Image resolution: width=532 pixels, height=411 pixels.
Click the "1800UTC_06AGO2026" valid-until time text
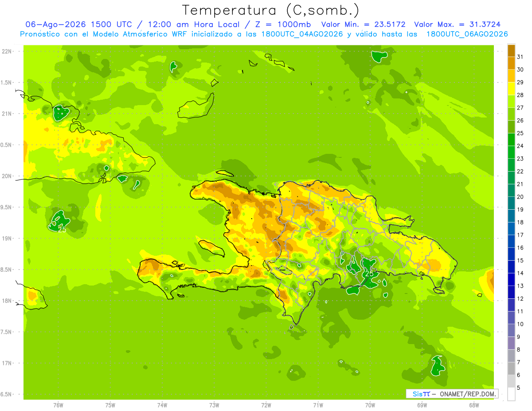coord(466,34)
